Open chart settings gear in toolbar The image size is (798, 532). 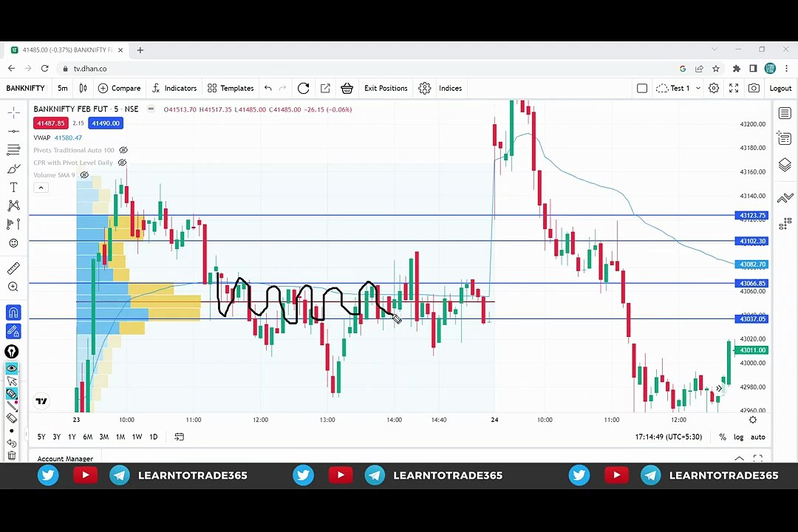[x=714, y=88]
